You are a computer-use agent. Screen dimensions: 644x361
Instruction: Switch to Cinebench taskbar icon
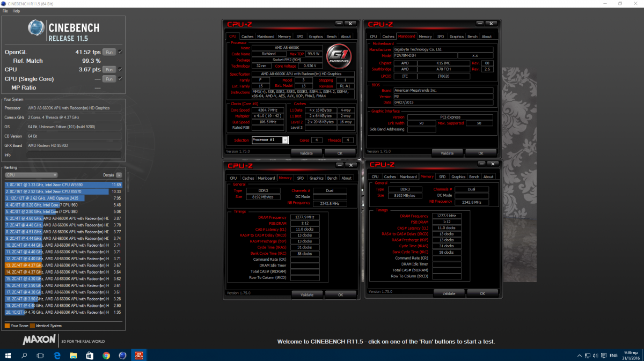click(123, 355)
